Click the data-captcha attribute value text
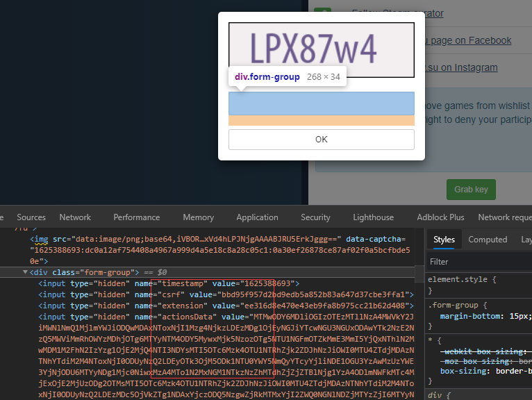The width and height of the screenshot is (532, 400). pyautogui.click(x=222, y=256)
